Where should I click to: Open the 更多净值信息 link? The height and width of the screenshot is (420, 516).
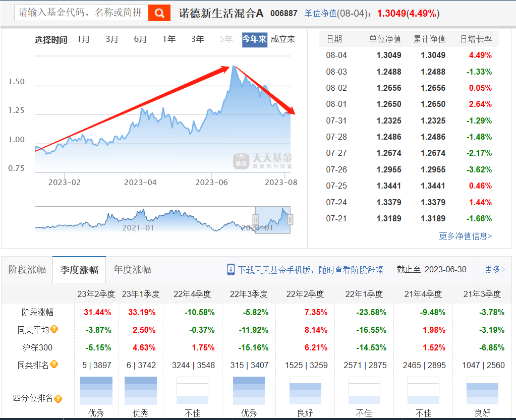[466, 236]
